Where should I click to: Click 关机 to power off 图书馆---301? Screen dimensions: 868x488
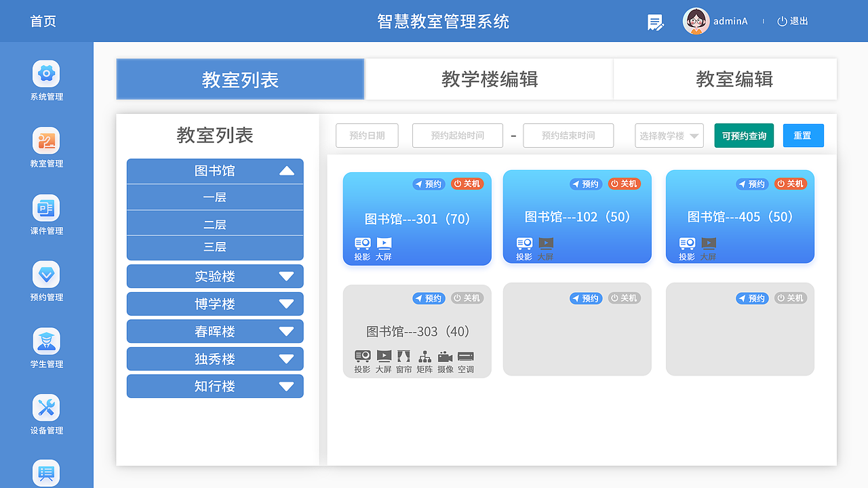[x=467, y=184]
